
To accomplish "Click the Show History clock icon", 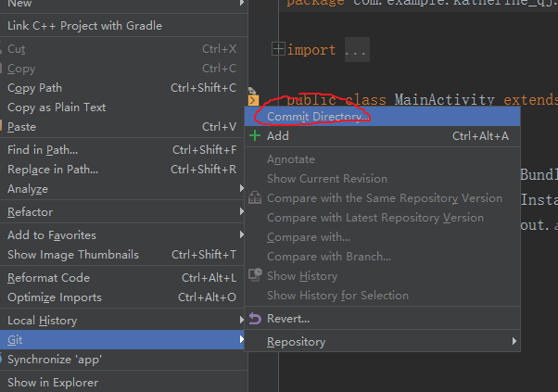I will (255, 276).
